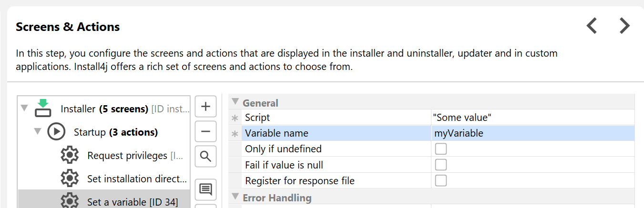Check Fail if value is null
Screen dimensions: 644x208
pyautogui.click(x=440, y=165)
